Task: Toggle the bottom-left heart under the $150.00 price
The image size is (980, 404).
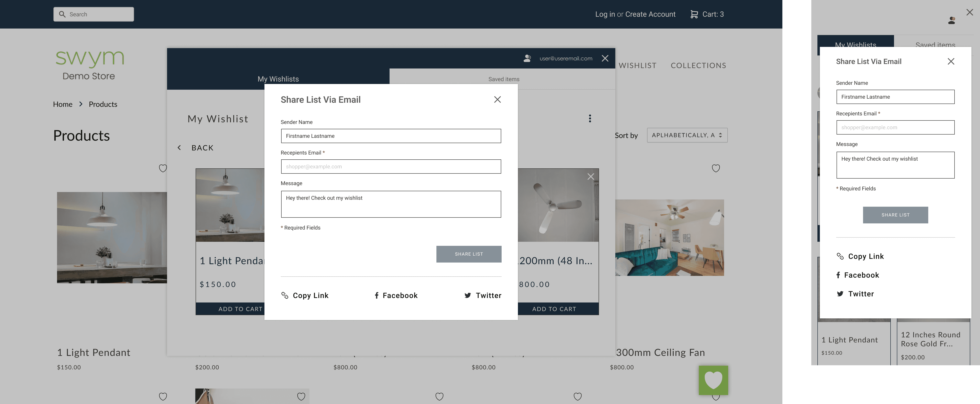Action: (x=163, y=396)
